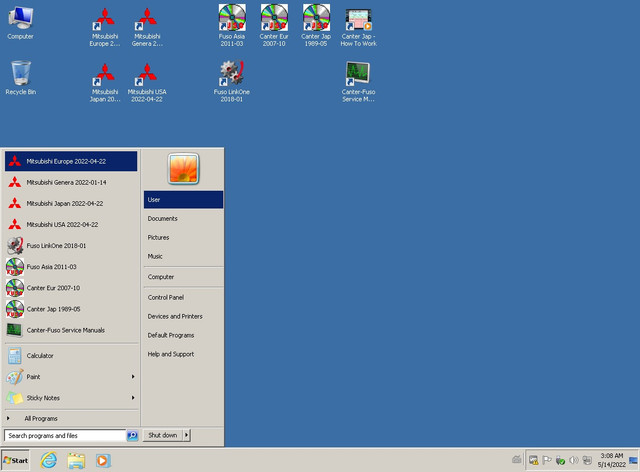Select Canter Eur 2007-10 desktop shortcut

click(x=274, y=25)
